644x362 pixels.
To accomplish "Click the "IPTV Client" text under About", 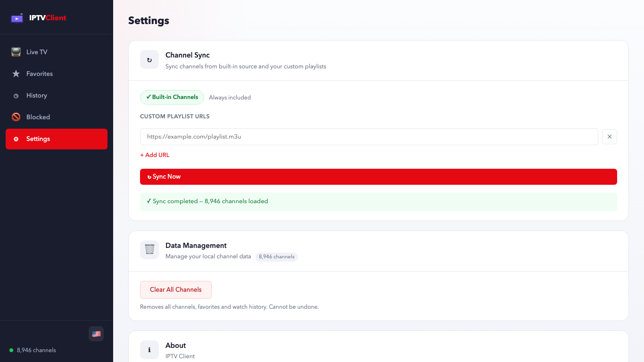I will point(180,356).
